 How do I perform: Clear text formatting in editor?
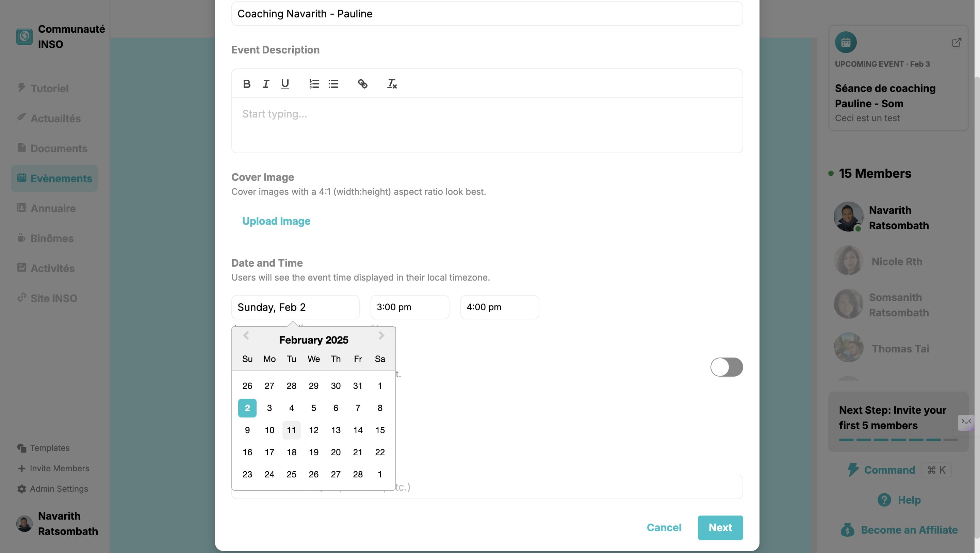pyautogui.click(x=392, y=84)
